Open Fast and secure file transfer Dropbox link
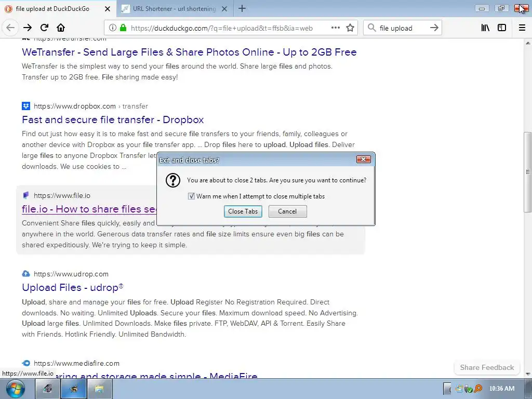The height and width of the screenshot is (399, 532). 113,120
